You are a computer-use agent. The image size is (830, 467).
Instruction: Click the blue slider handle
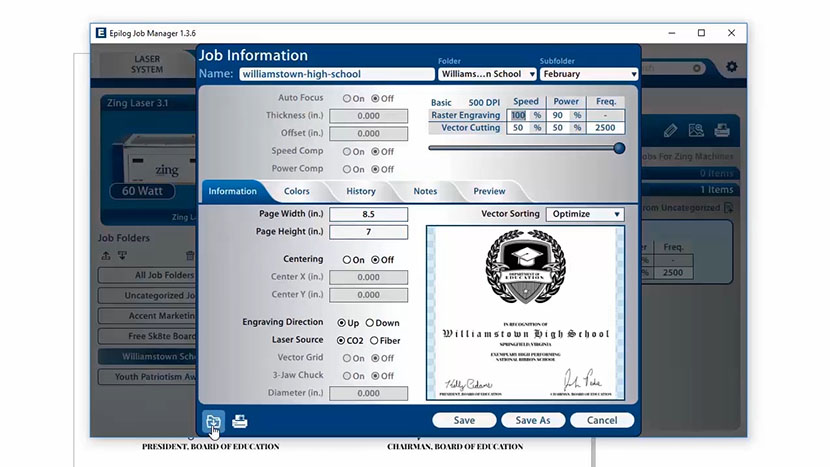619,148
